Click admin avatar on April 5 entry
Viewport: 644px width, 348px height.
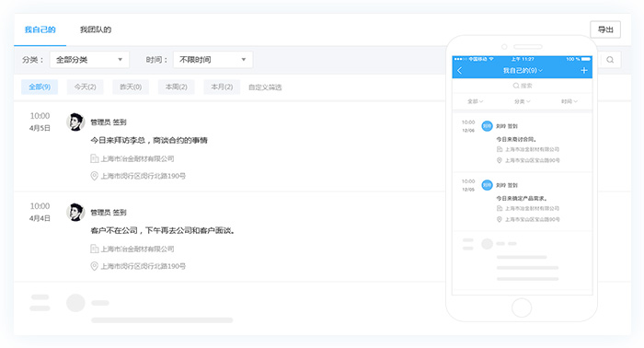(x=75, y=122)
